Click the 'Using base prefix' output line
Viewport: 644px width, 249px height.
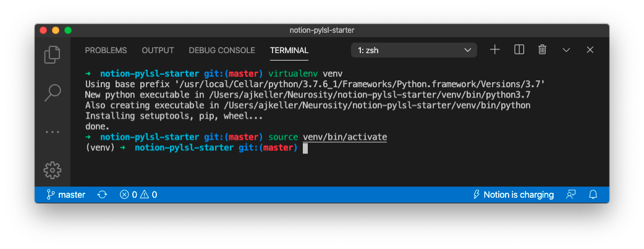coord(315,84)
